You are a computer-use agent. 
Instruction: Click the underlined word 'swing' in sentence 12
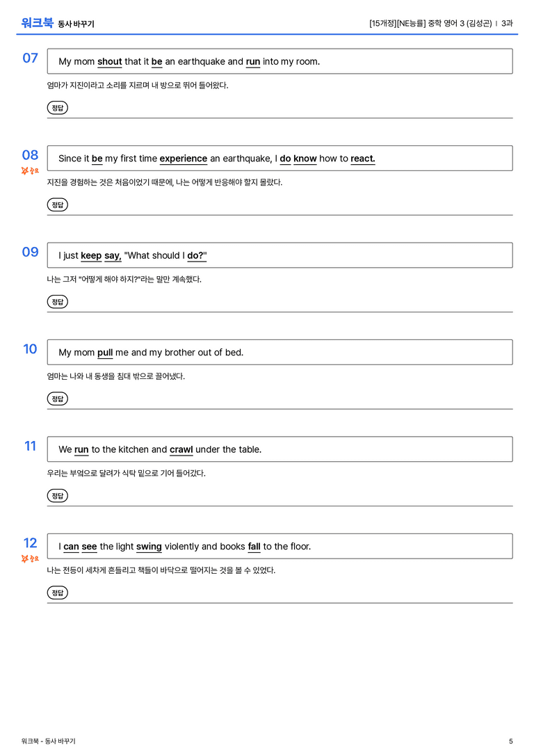tap(149, 546)
